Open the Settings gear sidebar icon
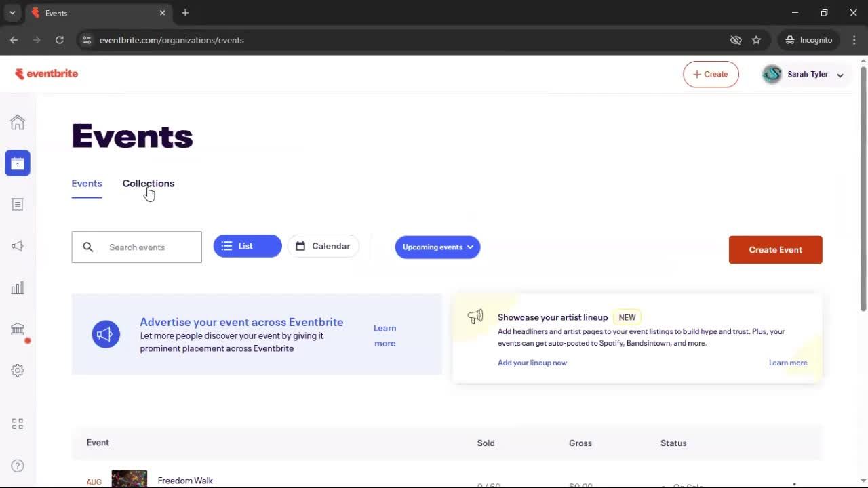This screenshot has width=868, height=488. 18,371
